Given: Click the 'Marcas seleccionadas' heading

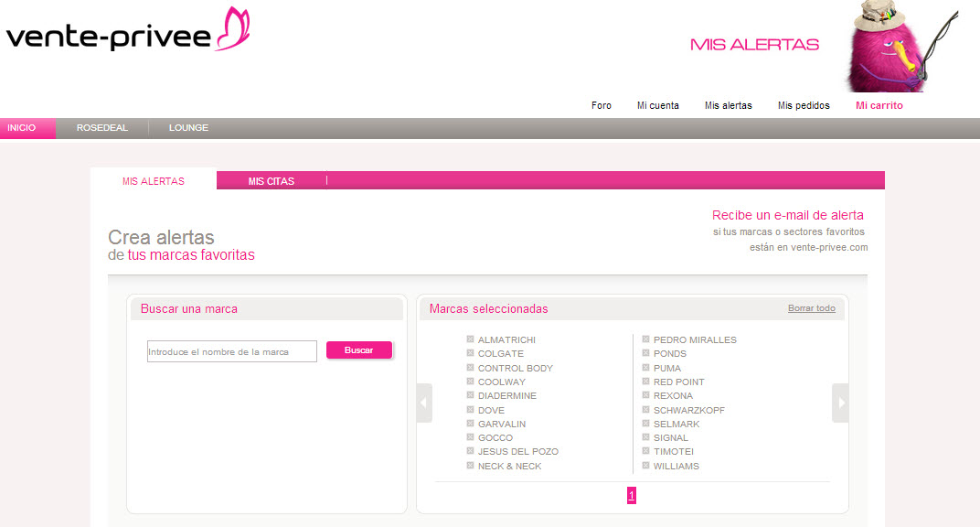Looking at the screenshot, I should click(489, 309).
